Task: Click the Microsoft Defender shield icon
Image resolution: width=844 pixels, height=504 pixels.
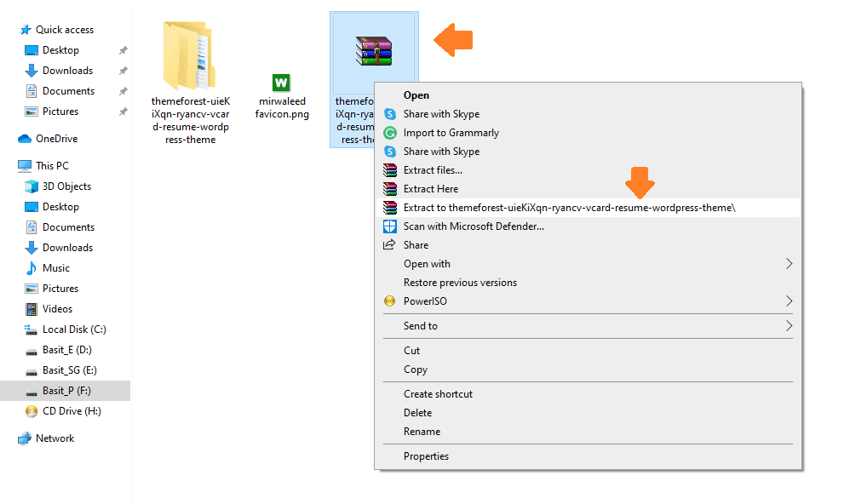Action: point(390,226)
